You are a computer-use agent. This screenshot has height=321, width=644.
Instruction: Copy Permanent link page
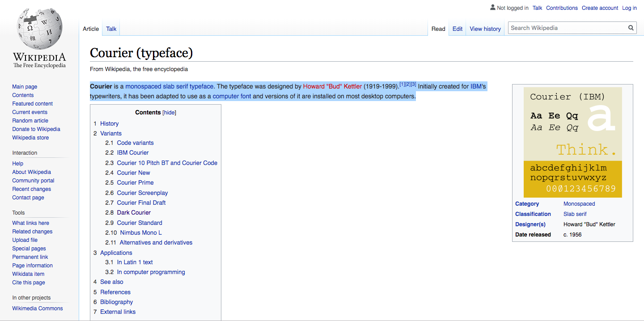click(x=30, y=257)
